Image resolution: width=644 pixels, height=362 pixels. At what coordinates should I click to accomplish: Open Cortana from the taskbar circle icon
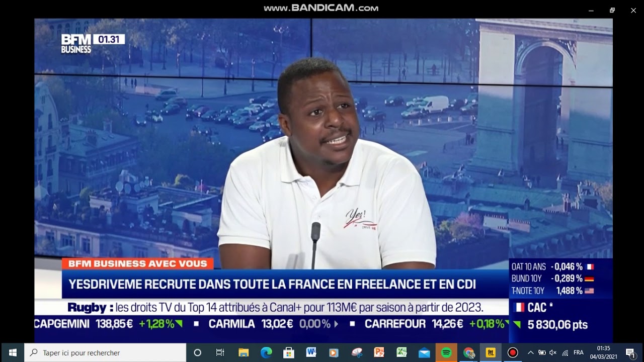[197, 352]
